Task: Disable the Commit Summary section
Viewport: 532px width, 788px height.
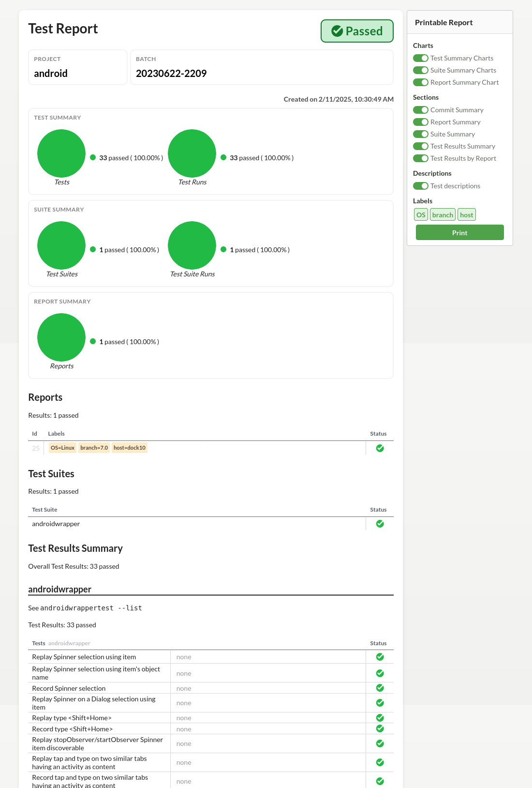Action: point(421,110)
